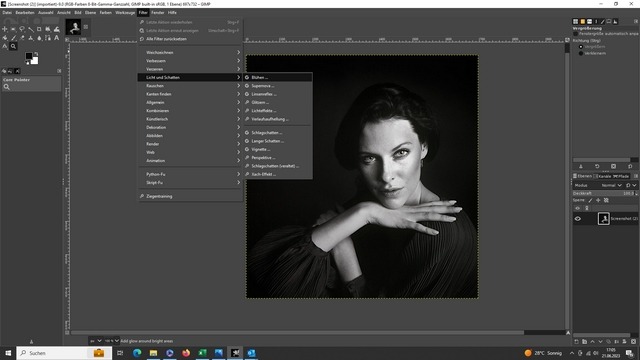640x360 pixels.
Task: Select the Crop tool in toolbox
Action: coord(39,29)
